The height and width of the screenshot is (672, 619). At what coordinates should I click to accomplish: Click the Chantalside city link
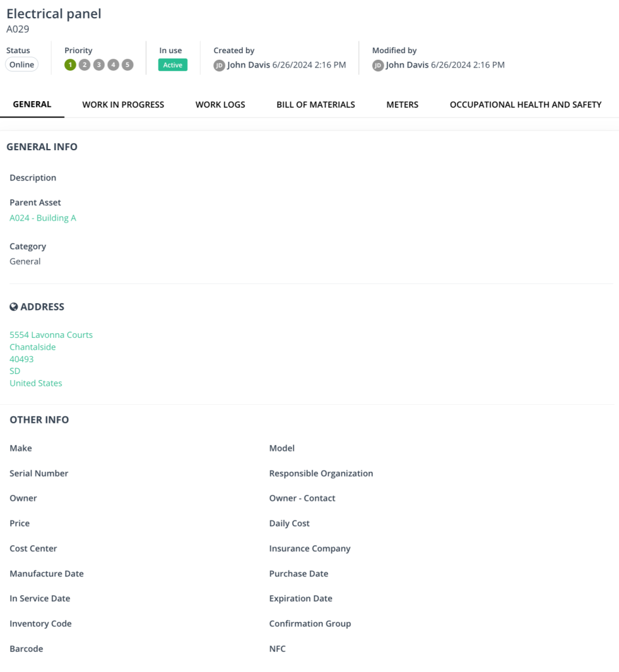tap(32, 346)
